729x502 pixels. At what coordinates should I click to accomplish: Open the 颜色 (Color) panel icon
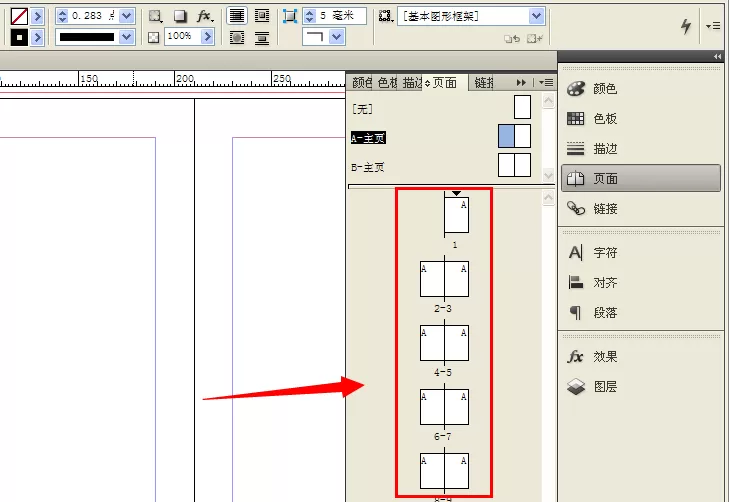coord(591,88)
